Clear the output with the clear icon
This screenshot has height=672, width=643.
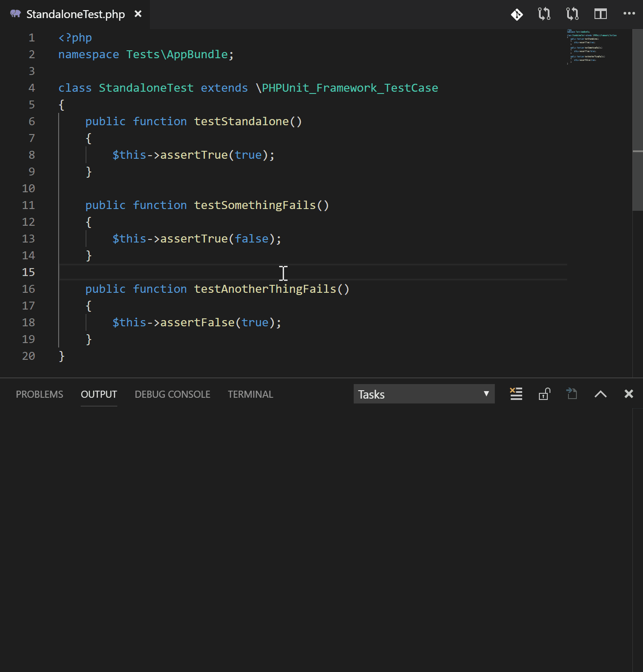[x=516, y=394]
